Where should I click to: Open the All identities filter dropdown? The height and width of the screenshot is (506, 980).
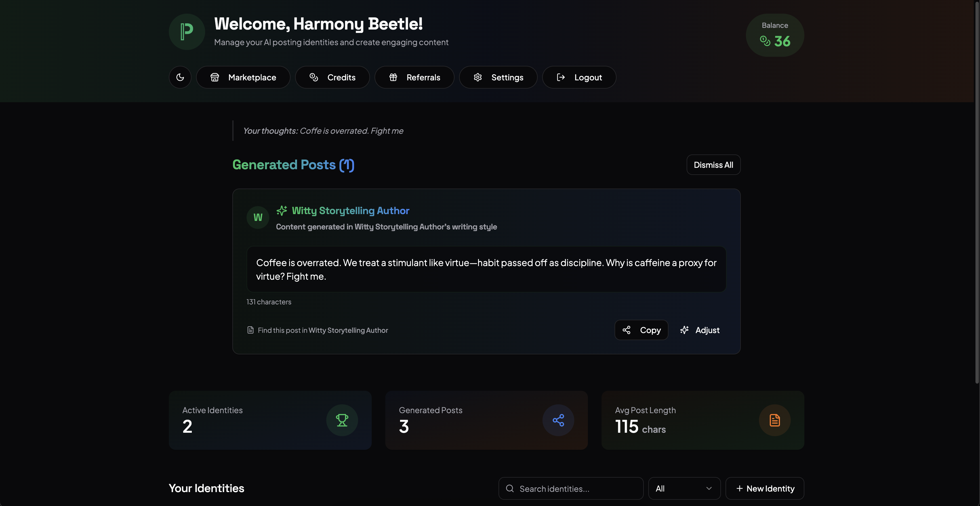click(x=684, y=488)
